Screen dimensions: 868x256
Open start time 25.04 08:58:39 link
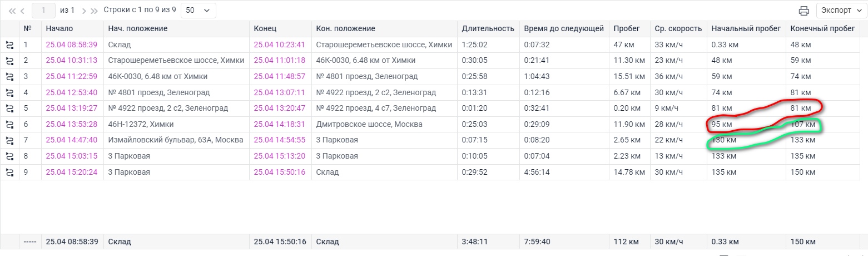[72, 45]
